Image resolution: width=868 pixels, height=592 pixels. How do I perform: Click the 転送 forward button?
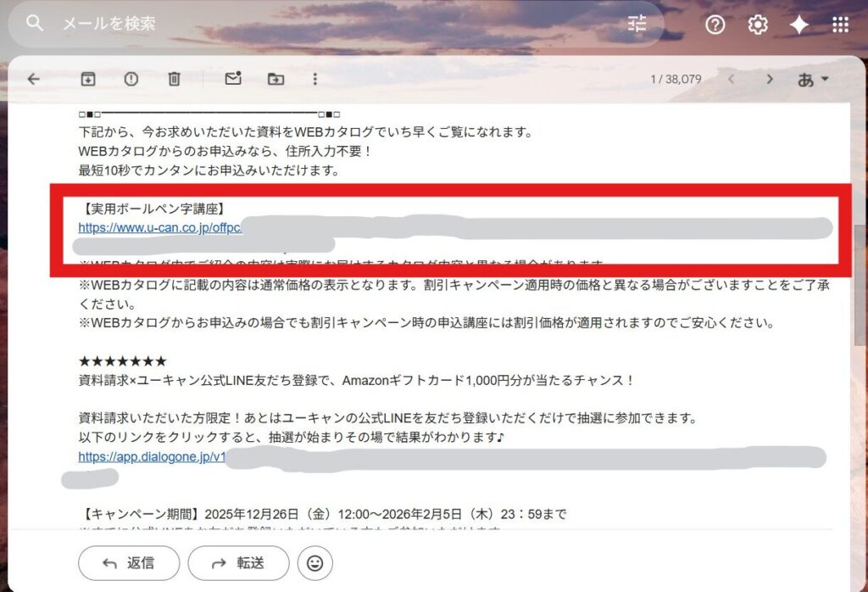pyautogui.click(x=238, y=563)
